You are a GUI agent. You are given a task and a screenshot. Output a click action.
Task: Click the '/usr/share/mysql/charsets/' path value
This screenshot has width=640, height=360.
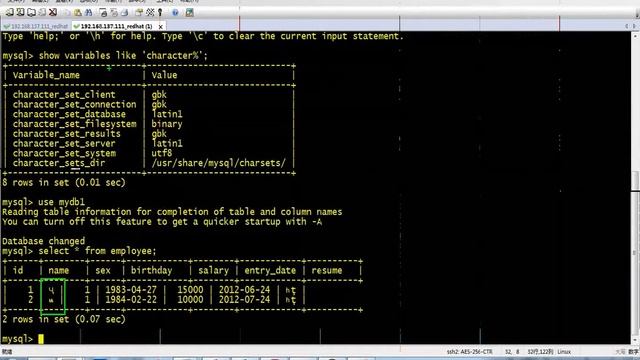pyautogui.click(x=218, y=163)
